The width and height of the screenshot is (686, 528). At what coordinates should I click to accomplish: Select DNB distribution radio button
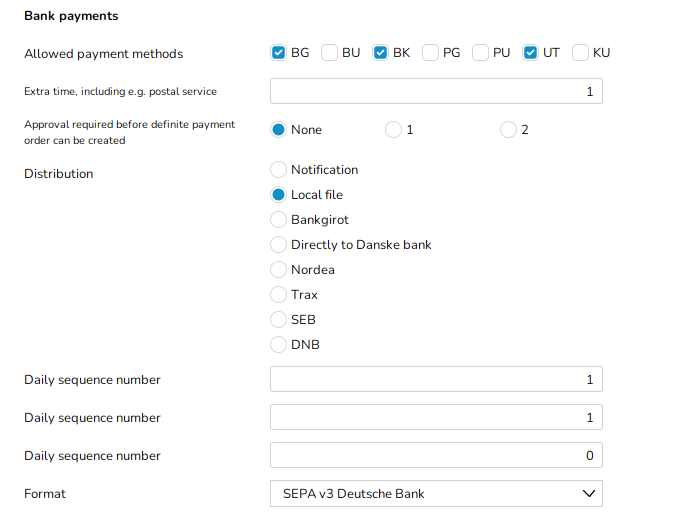click(x=279, y=345)
